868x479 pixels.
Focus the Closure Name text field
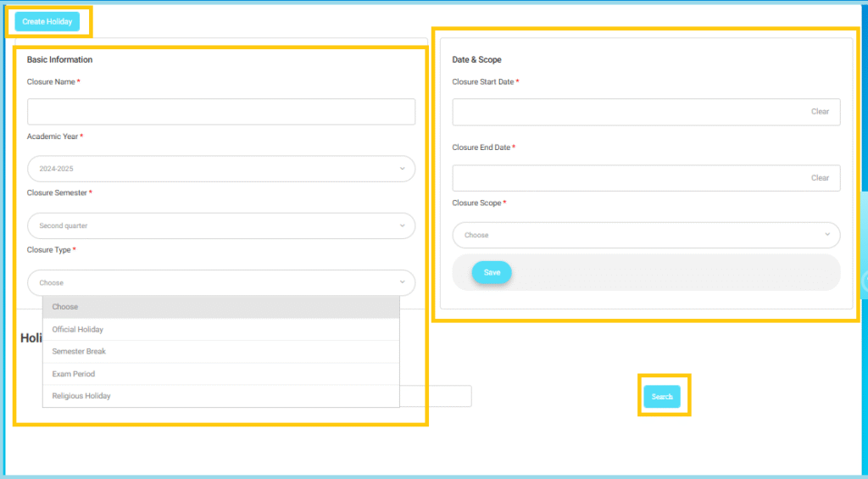click(x=220, y=112)
